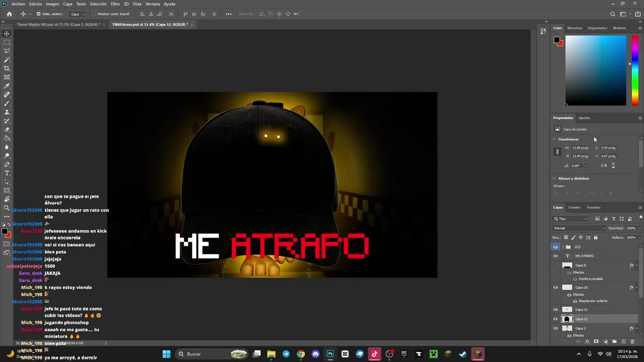
Task: Collapse the Alinear y distribuir section
Action: (x=554, y=178)
